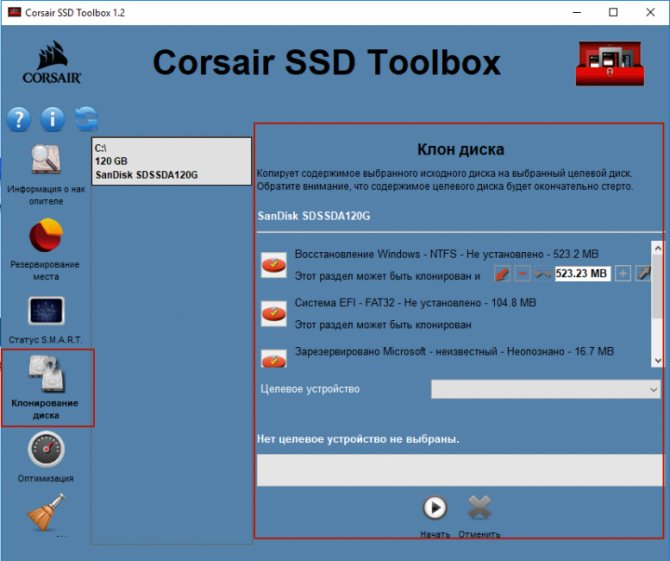Click the app icon in title bar
Viewport: 670px width, 561px height.
coord(15,12)
